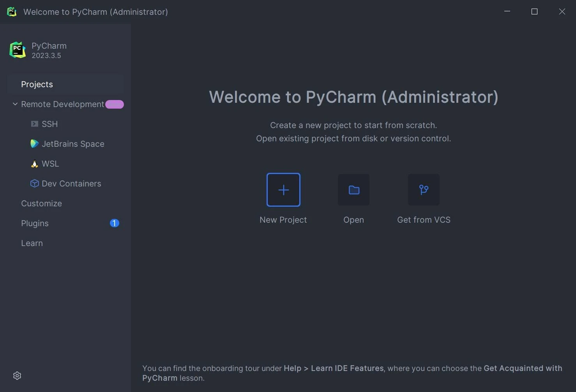The width and height of the screenshot is (576, 392).
Task: Open WSL via the penguin icon
Action: coord(34,163)
